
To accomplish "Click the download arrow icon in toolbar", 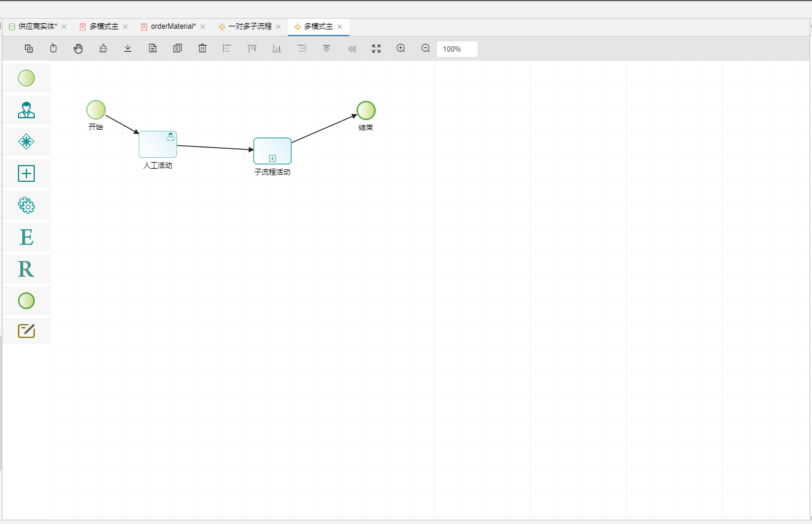I will click(x=128, y=49).
